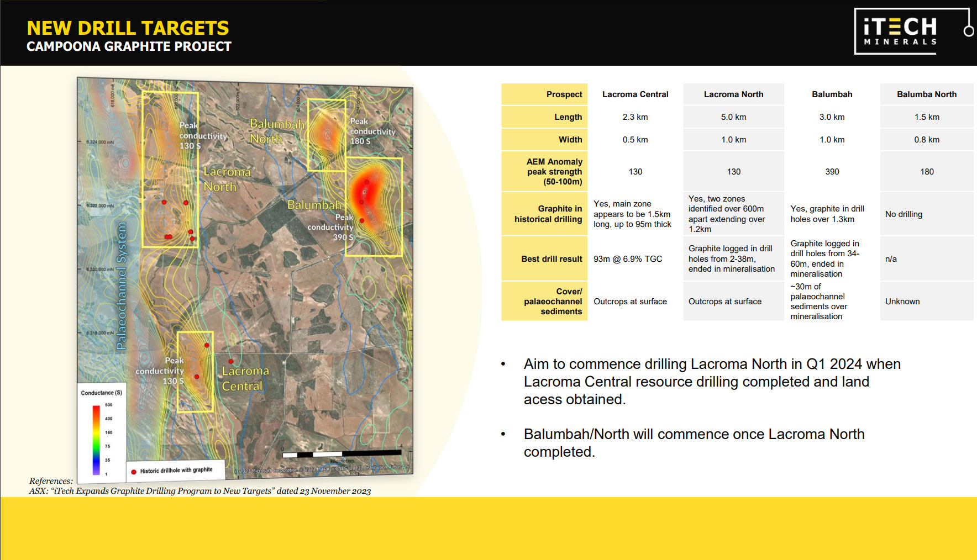Click the 'Length' row label

coord(544,117)
